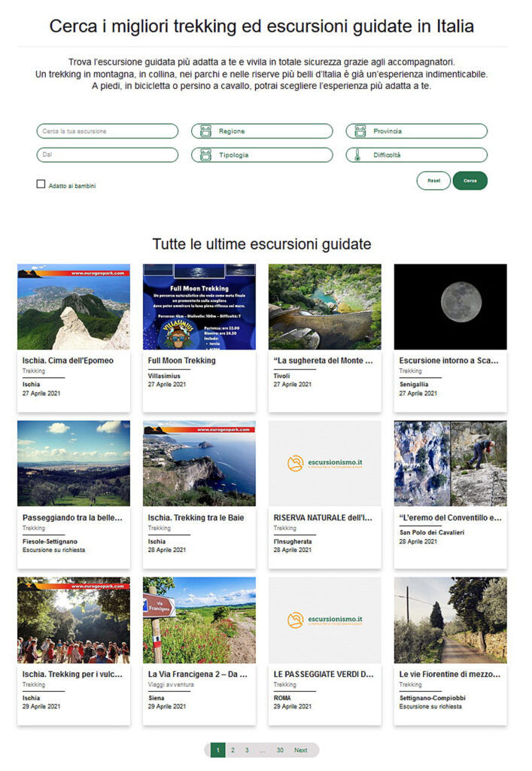Viewport: 532px width, 771px height.
Task: Click escursionismo.it logo on RISERVA NATURALE card
Action: (x=324, y=464)
